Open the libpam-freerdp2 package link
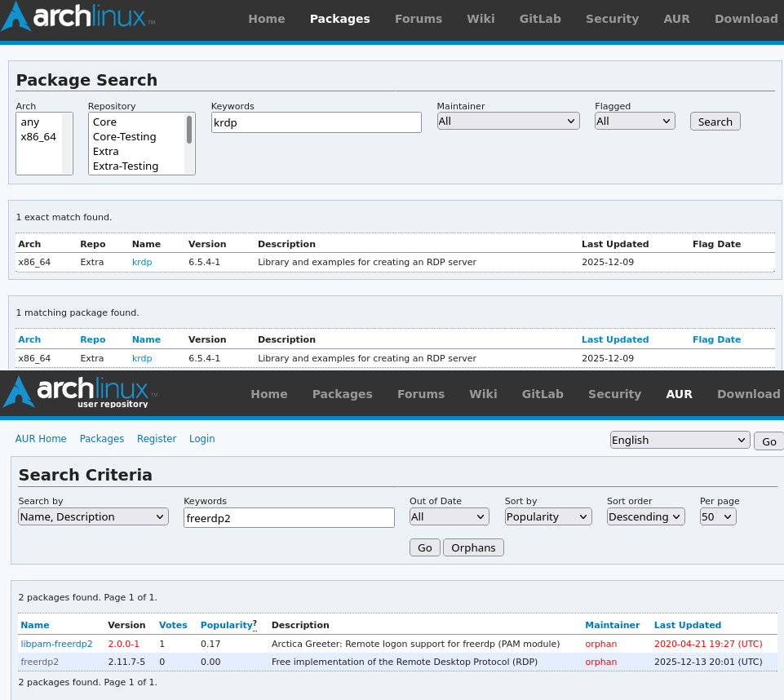The width and height of the screenshot is (784, 700). 56,644
